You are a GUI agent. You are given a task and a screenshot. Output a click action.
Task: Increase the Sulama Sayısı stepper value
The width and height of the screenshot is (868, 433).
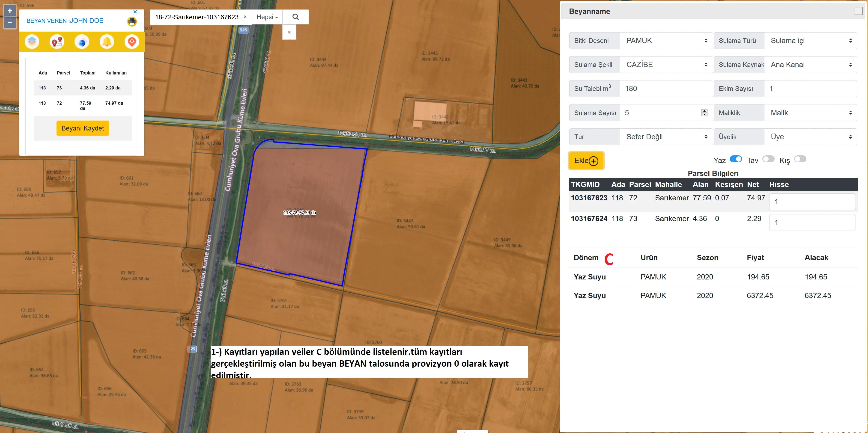coord(704,111)
